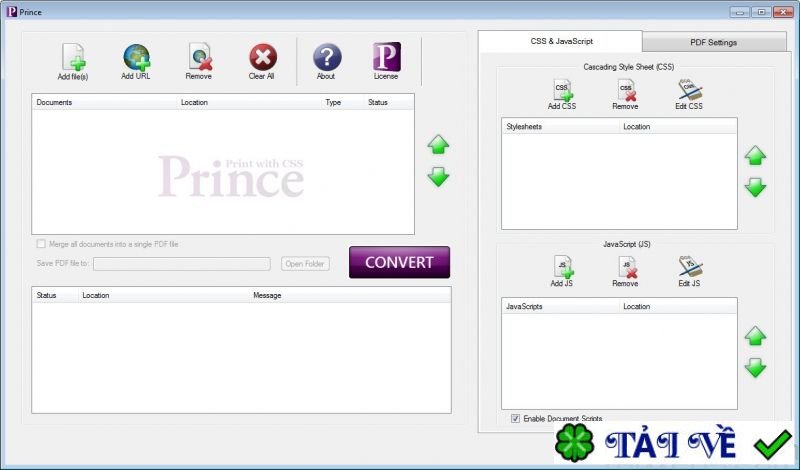
Task: Click the Add URL globe icon
Action: pos(136,57)
